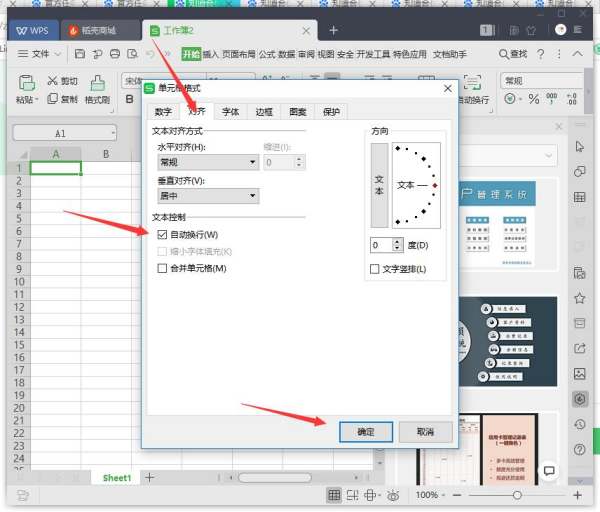This screenshot has width=600, height=512.
Task: Click the WPS home tab button
Action: click(33, 30)
